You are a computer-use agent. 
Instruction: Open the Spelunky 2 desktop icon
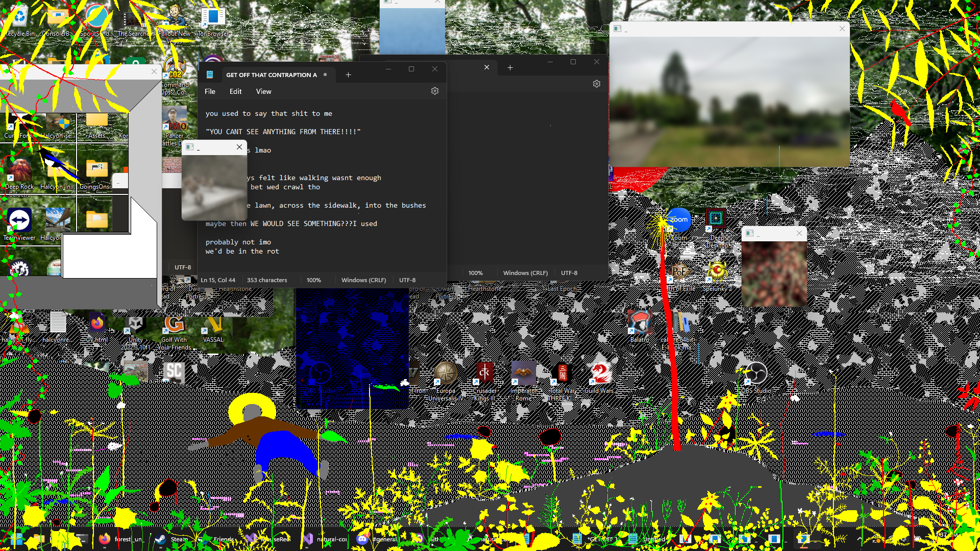pos(717,272)
